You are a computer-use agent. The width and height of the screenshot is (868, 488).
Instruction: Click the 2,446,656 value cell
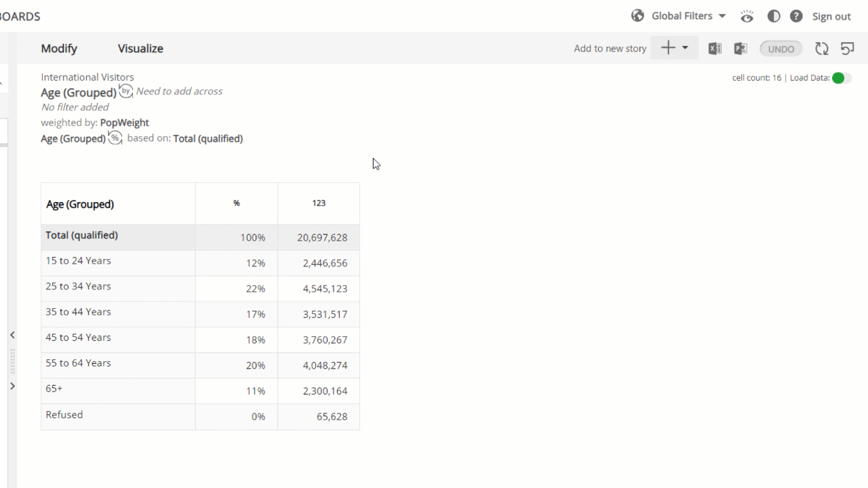(319, 263)
